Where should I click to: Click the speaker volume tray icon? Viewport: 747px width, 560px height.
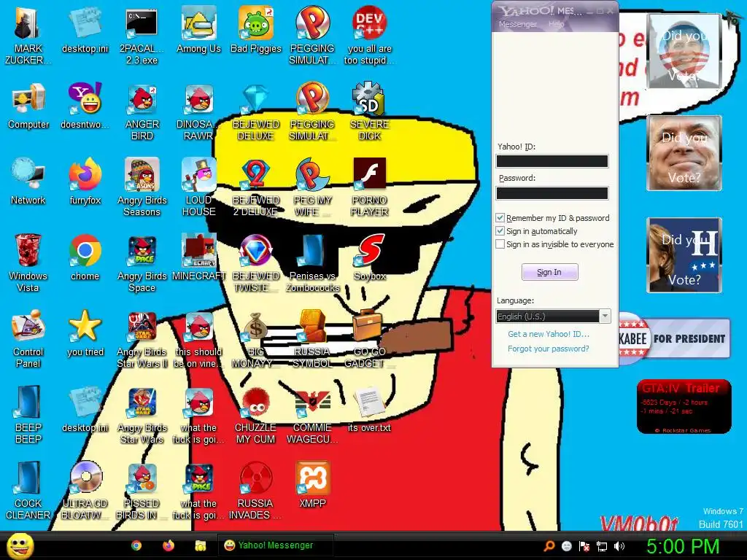click(x=619, y=546)
